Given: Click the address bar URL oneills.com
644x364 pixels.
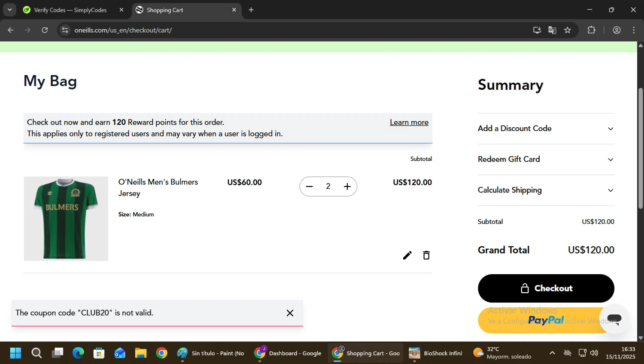Looking at the screenshot, I should [x=123, y=30].
